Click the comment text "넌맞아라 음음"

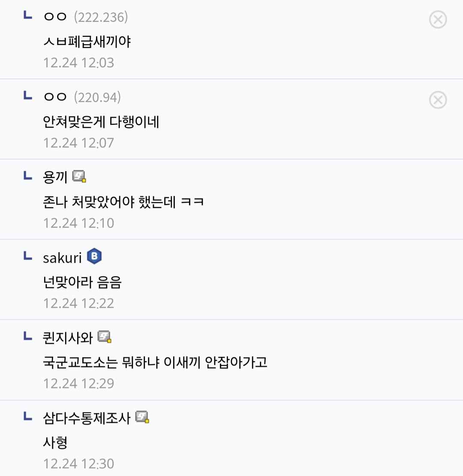coord(82,283)
